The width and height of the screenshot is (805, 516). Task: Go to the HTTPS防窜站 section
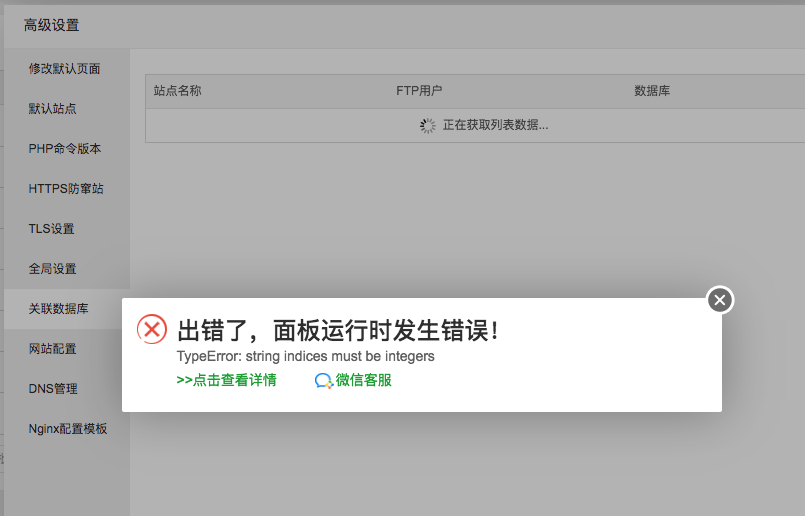pos(67,189)
